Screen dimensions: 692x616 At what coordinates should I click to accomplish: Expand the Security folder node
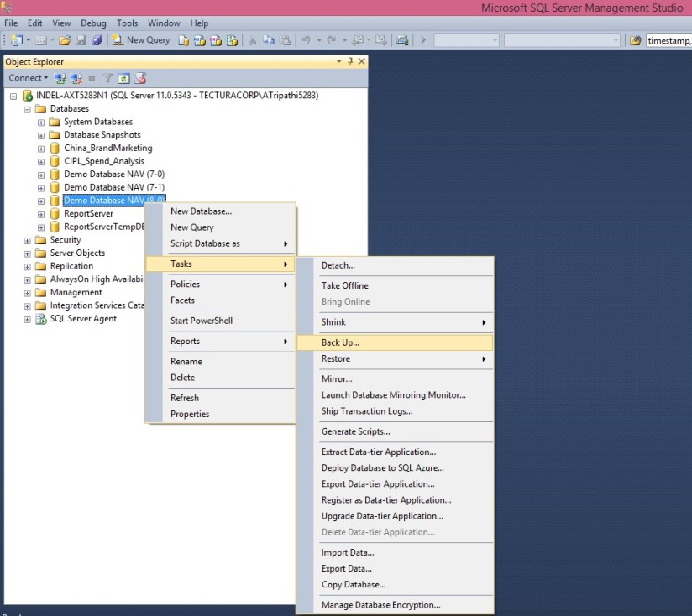click(x=28, y=240)
